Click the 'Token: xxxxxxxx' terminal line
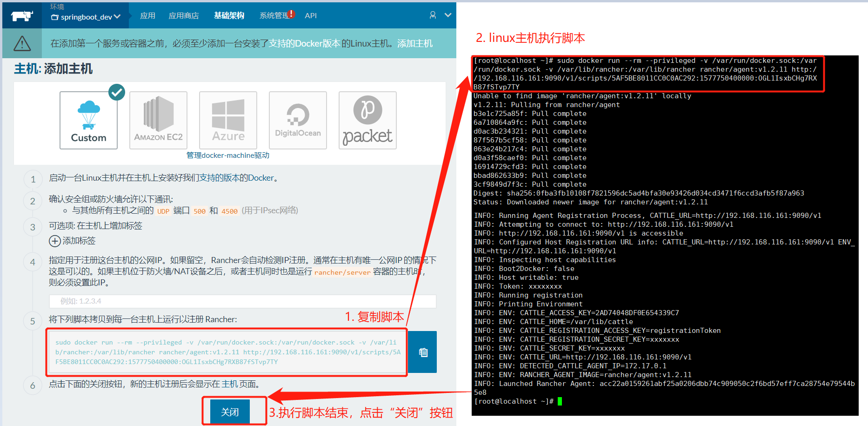The height and width of the screenshot is (426, 868). click(x=518, y=286)
